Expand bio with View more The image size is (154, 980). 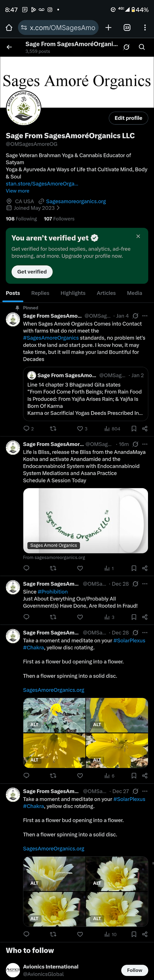[x=18, y=191]
